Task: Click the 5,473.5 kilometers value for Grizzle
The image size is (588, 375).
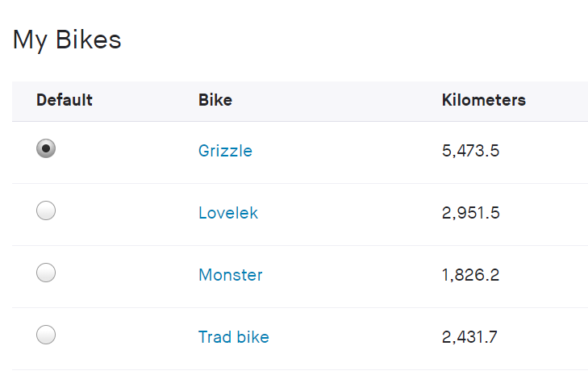Action: coord(471,151)
